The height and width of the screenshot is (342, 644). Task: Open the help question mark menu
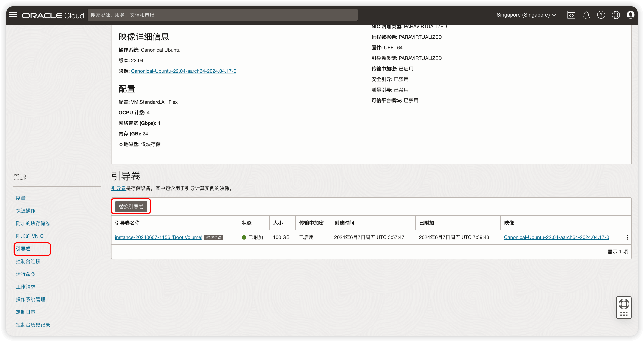[601, 15]
